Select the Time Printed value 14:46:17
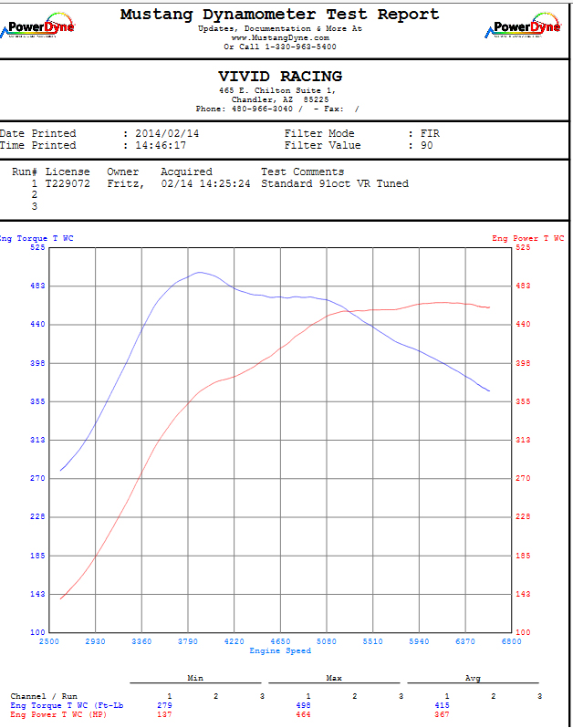This screenshot has height=728, width=573. point(161,145)
